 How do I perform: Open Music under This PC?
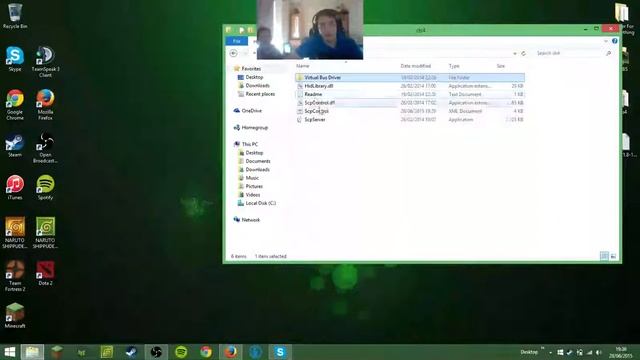point(248,178)
